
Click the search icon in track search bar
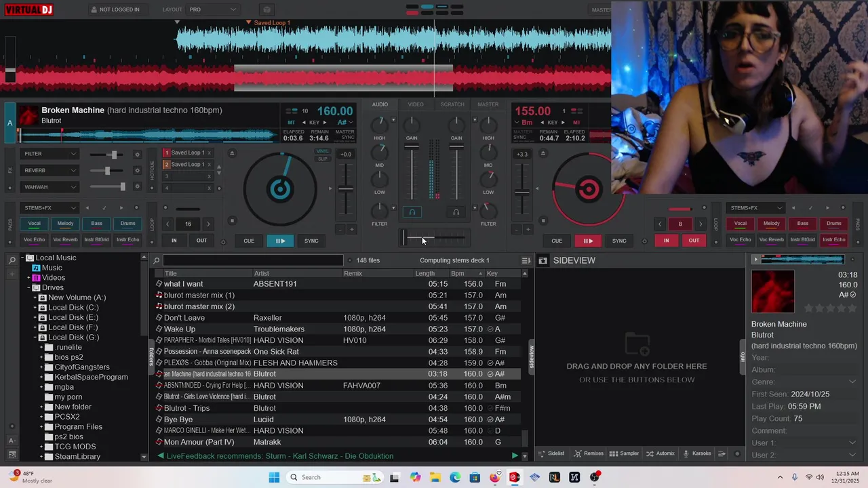(x=157, y=260)
